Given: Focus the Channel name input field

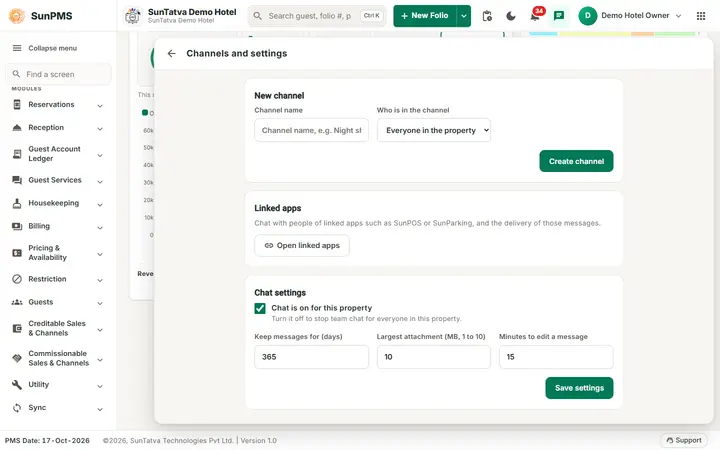Looking at the screenshot, I should tap(311, 130).
